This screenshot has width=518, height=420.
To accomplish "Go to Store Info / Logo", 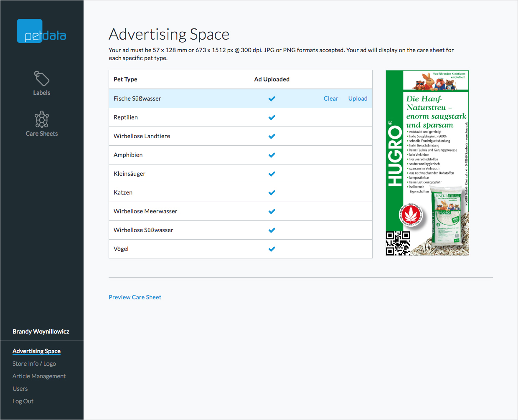I will (x=34, y=364).
